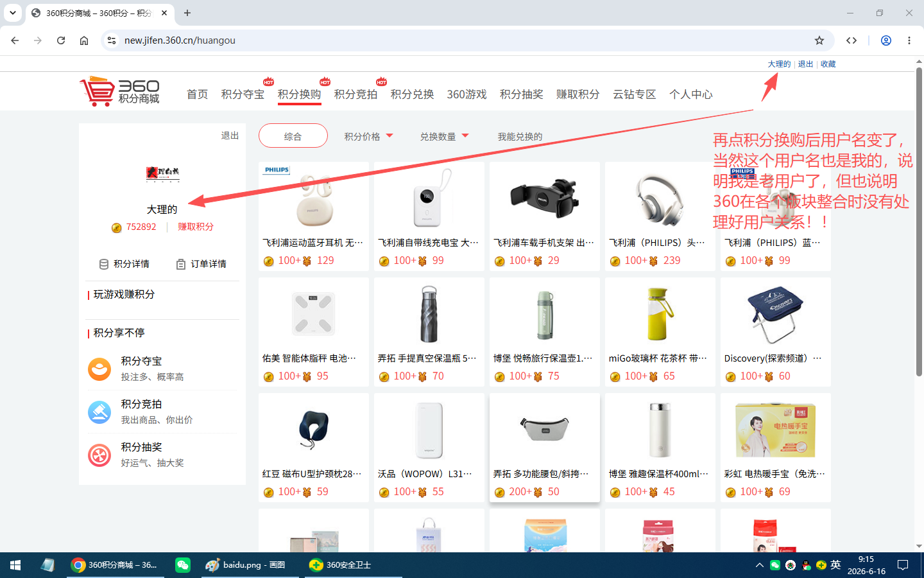Click 退出 in the user sidebar card

(x=230, y=136)
